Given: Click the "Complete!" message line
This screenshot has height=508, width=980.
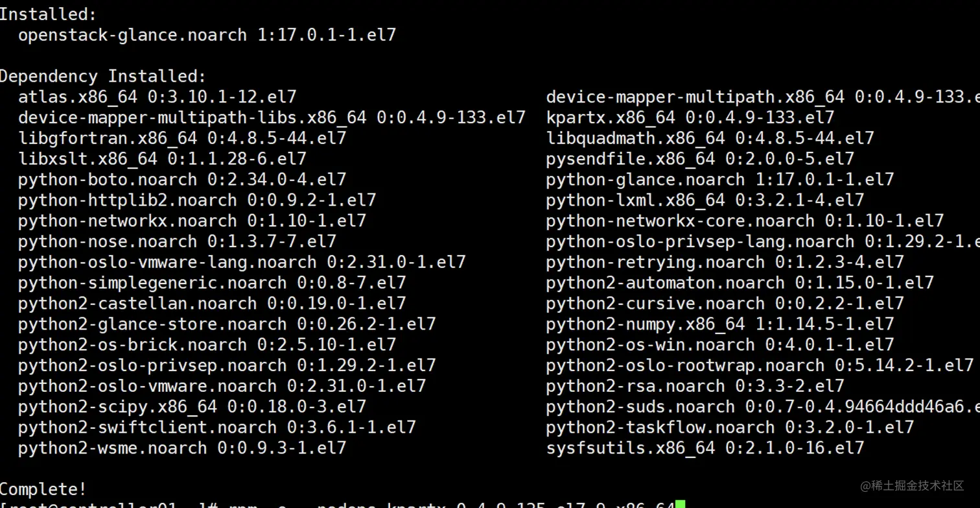Looking at the screenshot, I should coord(43,489).
